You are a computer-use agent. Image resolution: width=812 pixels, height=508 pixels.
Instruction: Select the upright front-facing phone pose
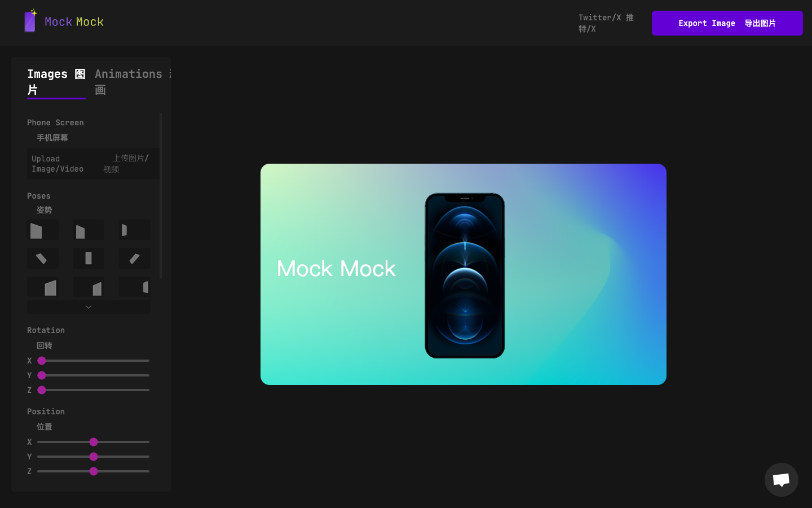[88, 258]
